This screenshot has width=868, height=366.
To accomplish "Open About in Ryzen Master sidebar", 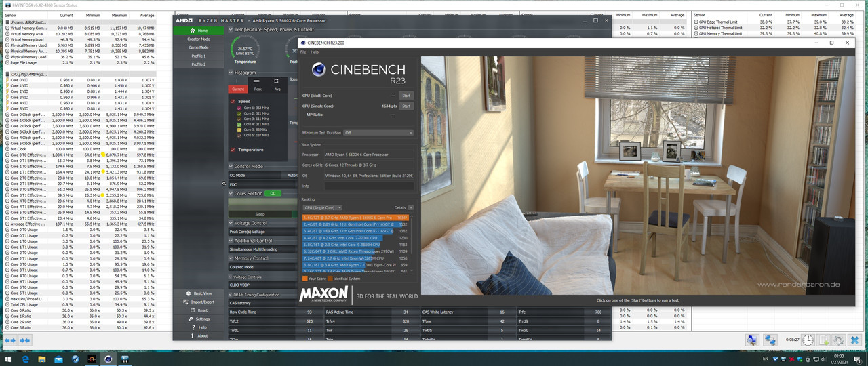I will point(199,335).
